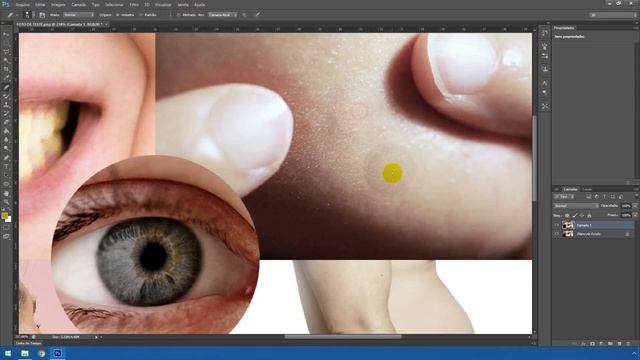Open the Amostra Camada Atual dropdown
Image resolution: width=640 pixels, height=360 pixels.
[222, 15]
